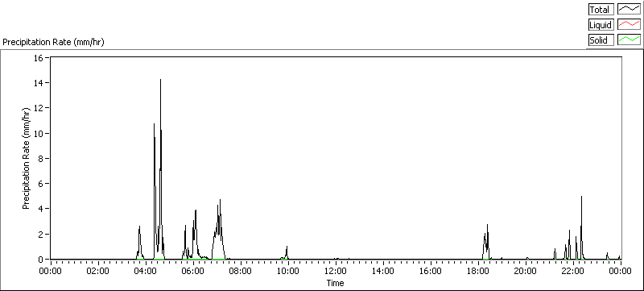644x291 pixels.
Task: Click the 14 value on y-axis
Action: pos(39,83)
